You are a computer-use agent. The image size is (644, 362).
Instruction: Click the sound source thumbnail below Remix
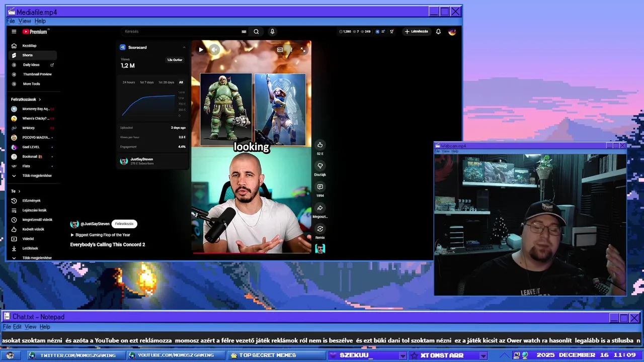[320, 248]
